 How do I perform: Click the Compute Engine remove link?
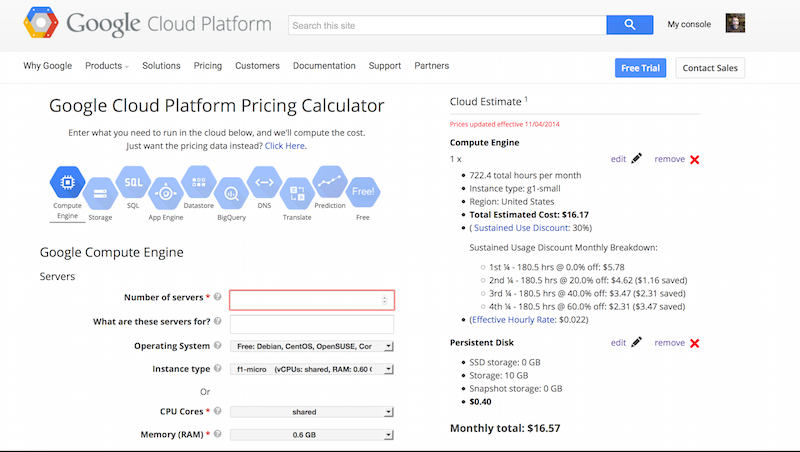point(669,159)
